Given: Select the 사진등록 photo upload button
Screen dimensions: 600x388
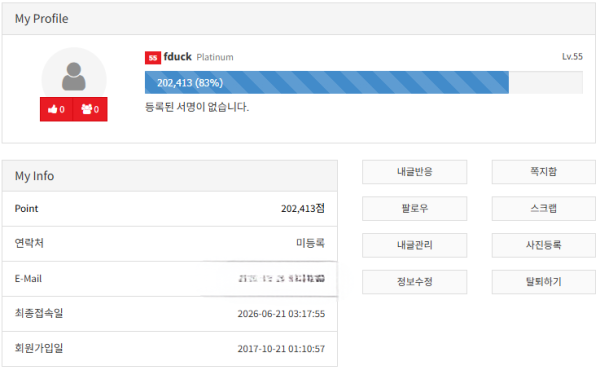Looking at the screenshot, I should [543, 245].
